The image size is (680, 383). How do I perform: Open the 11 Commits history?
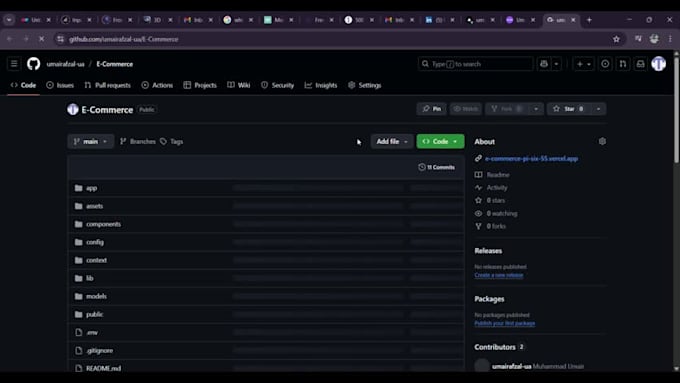[437, 167]
